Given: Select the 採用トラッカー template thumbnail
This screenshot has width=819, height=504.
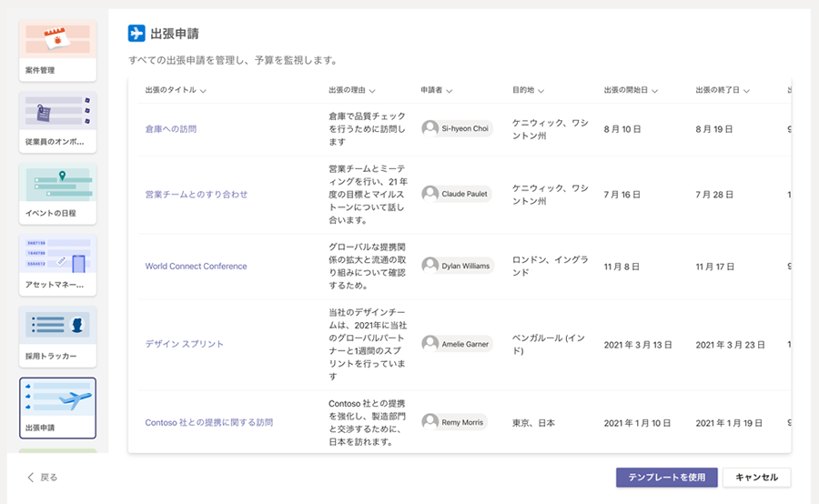Looking at the screenshot, I should [57, 336].
